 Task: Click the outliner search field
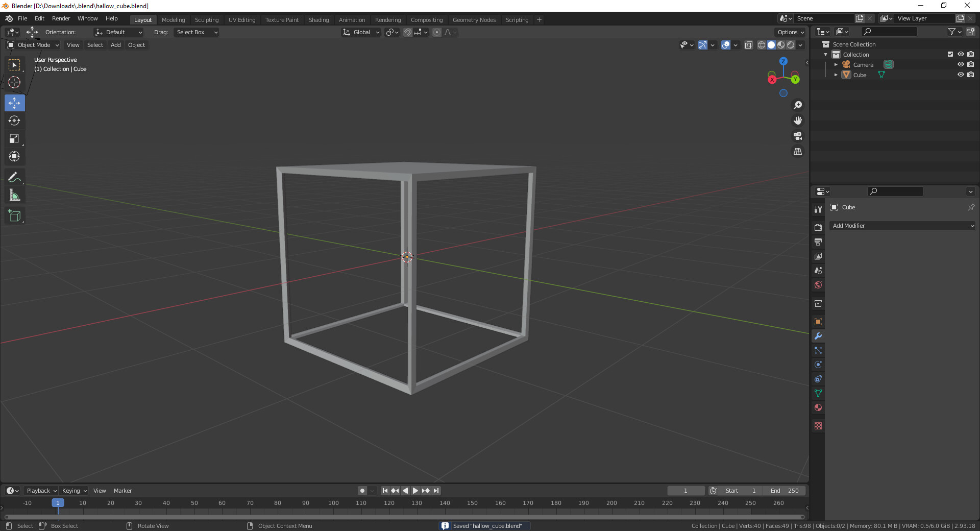(x=889, y=31)
